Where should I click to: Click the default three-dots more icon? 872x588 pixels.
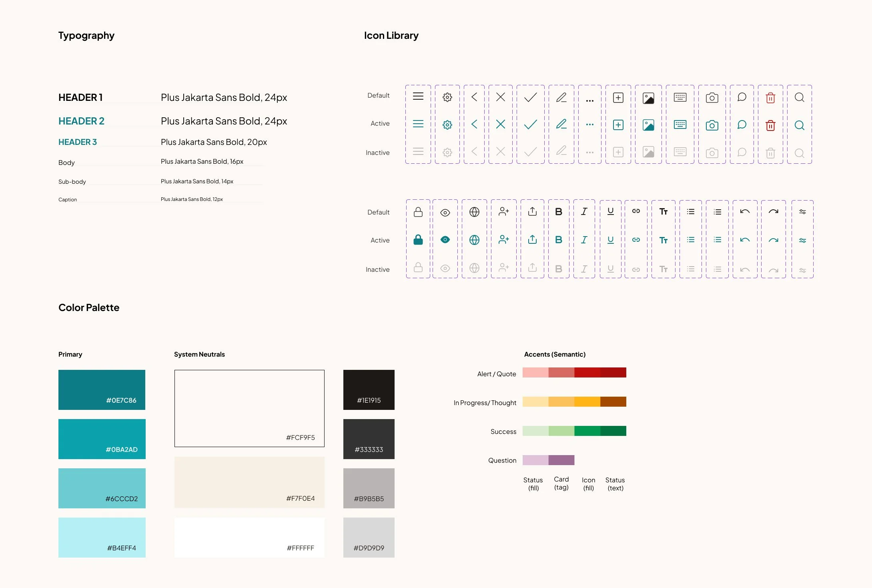[589, 100]
